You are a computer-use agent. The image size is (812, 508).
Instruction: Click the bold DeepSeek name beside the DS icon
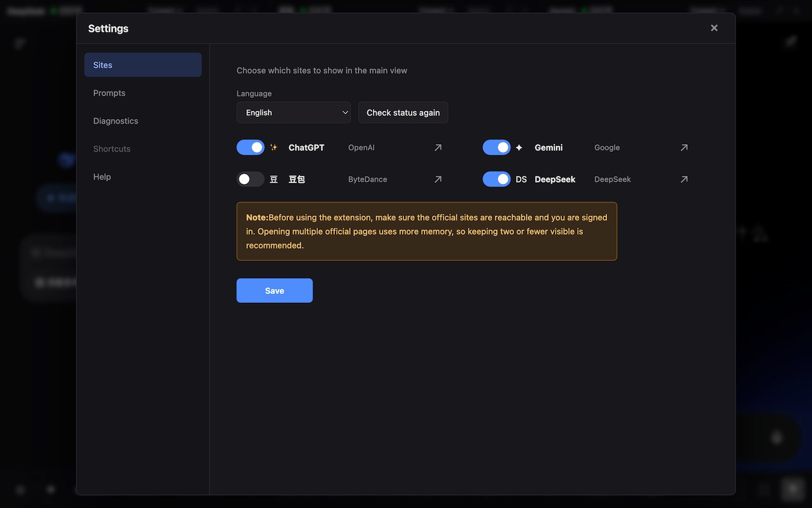pyautogui.click(x=555, y=179)
